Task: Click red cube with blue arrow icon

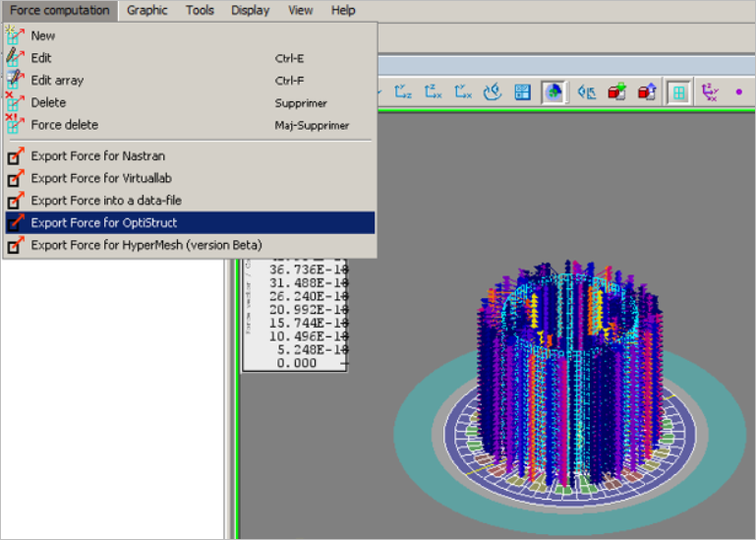Action: click(646, 92)
